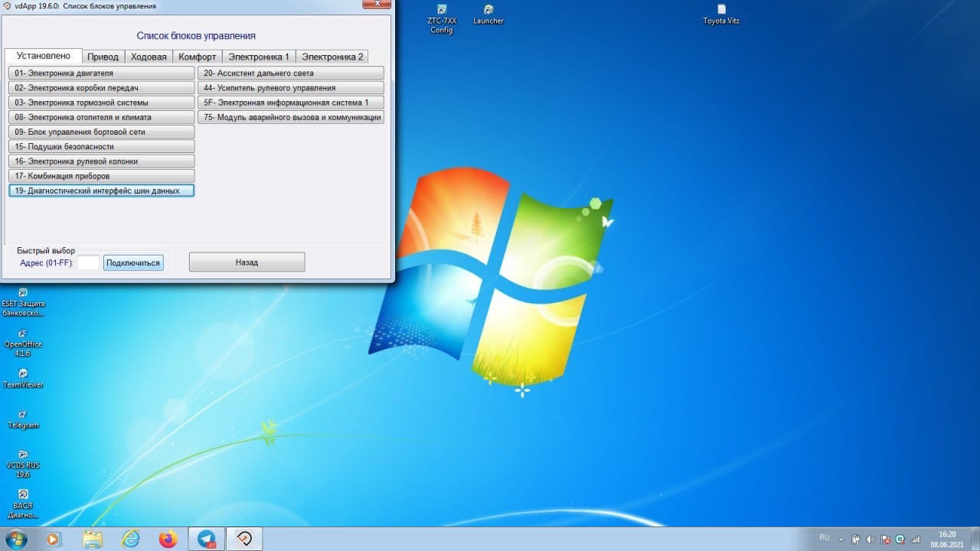This screenshot has height=551, width=980.
Task: Switch to vdApp in taskbar
Action: (245, 539)
